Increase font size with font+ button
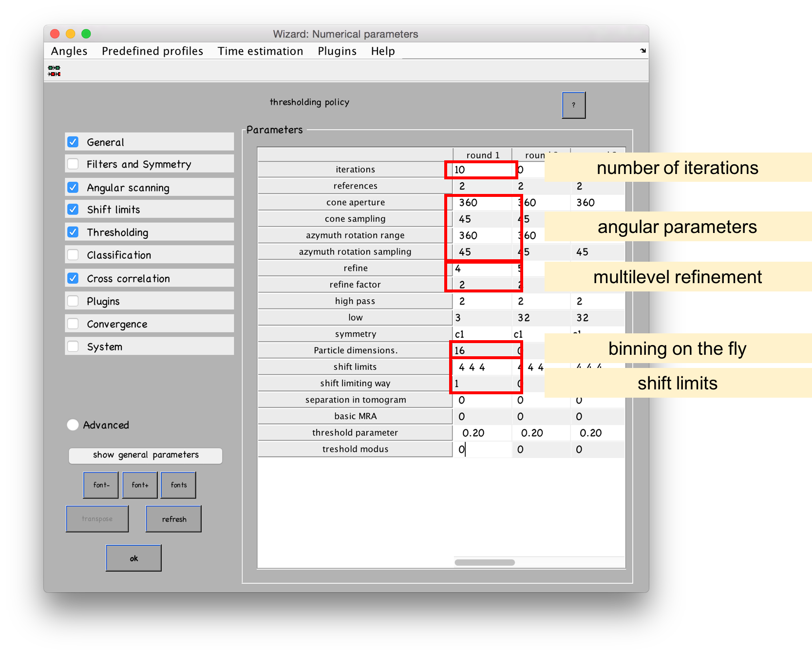 pyautogui.click(x=140, y=485)
